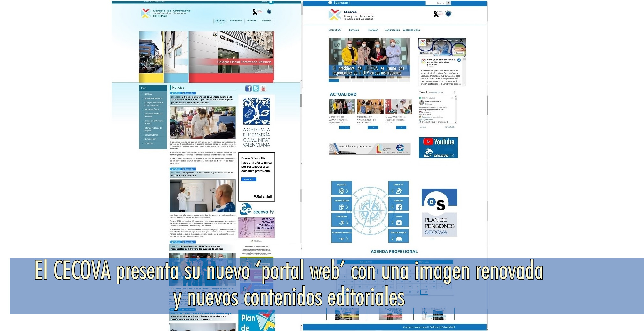Click the Saber más Sabadell button
This screenshot has width=644, height=331.
(249, 180)
